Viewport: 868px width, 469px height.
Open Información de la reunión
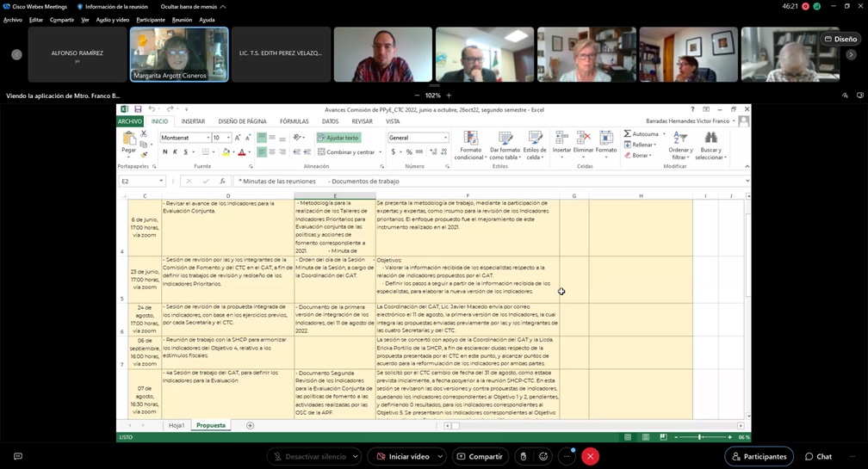coord(112,7)
